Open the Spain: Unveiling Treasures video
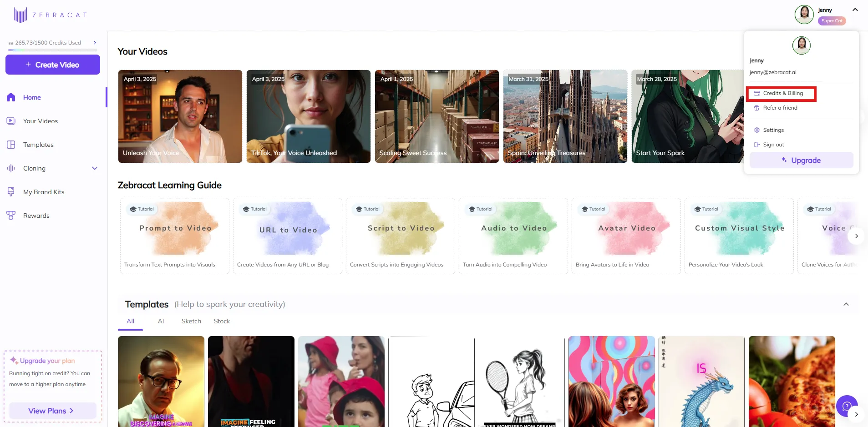 pyautogui.click(x=565, y=116)
